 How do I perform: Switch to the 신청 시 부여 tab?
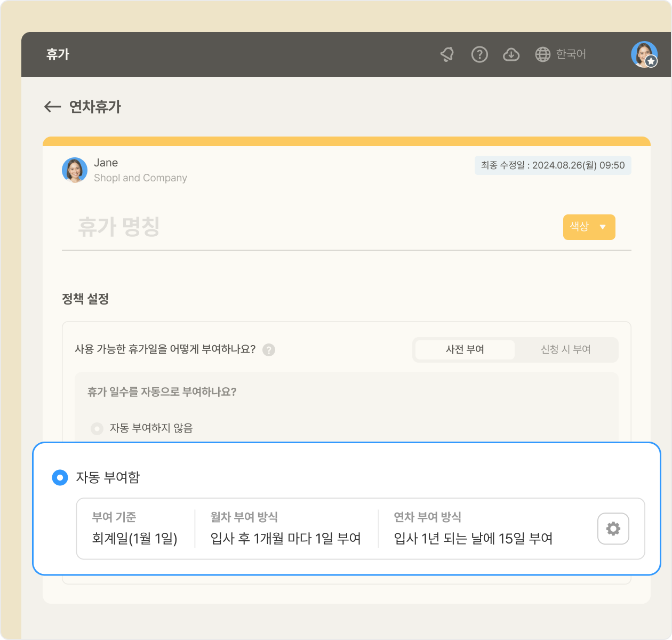pos(565,350)
